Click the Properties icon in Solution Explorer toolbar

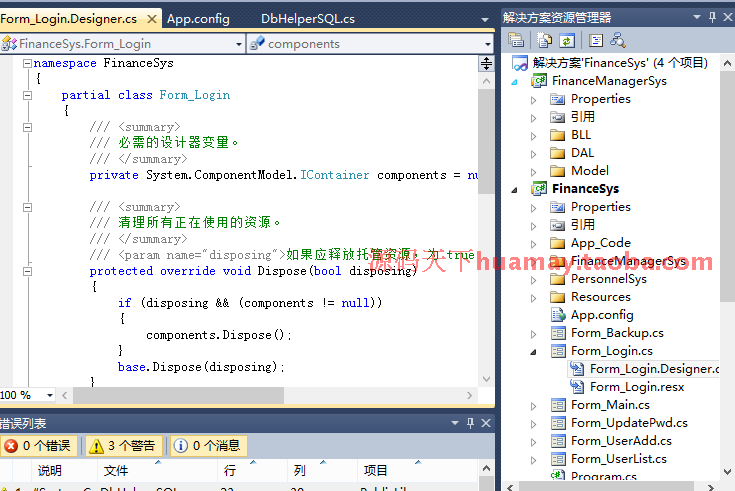(516, 41)
